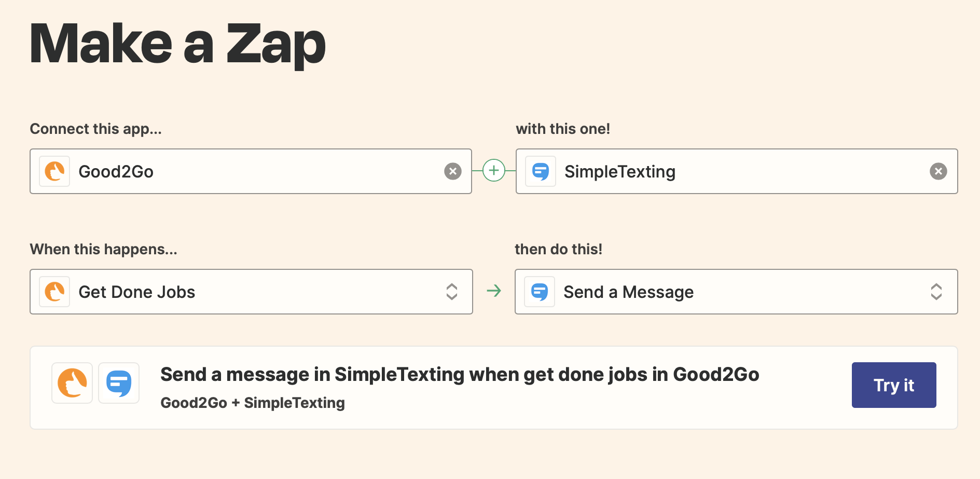Click SimpleTexting icon in Send a Message field

[x=540, y=292]
